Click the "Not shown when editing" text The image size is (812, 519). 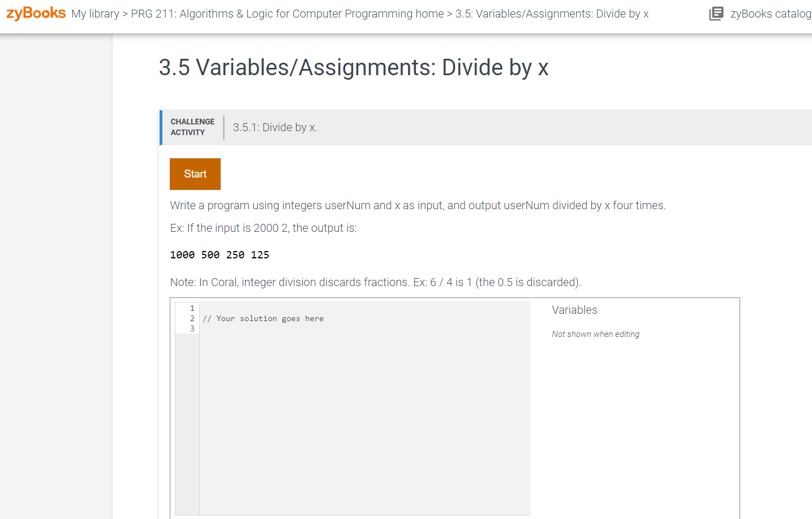coord(595,334)
